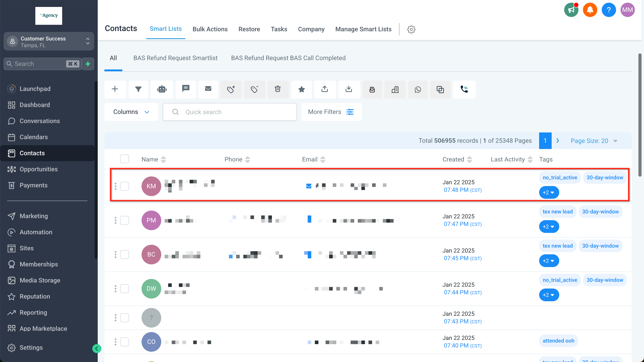
Task: Open the filter funnel icon
Action: (138, 89)
